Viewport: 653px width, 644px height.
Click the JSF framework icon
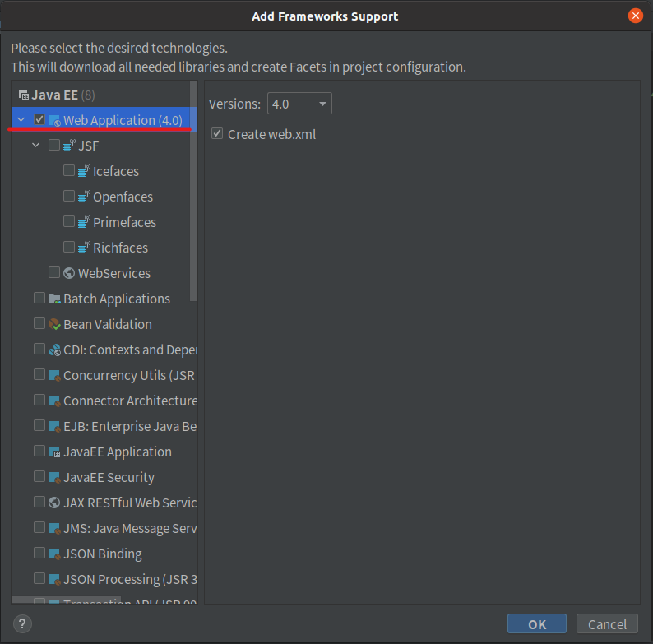(x=69, y=146)
